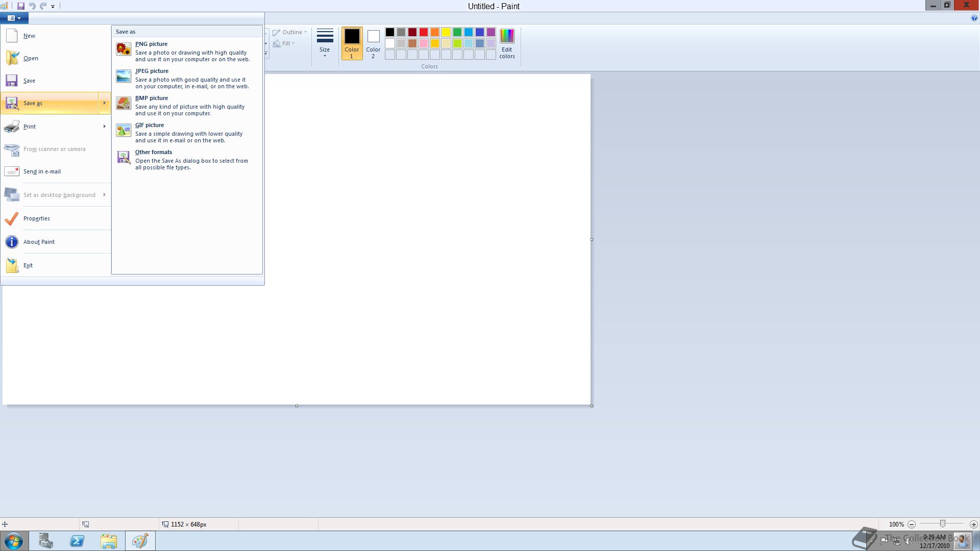The height and width of the screenshot is (551, 980).
Task: Open the Size line thickness dropdown
Action: coord(325,44)
